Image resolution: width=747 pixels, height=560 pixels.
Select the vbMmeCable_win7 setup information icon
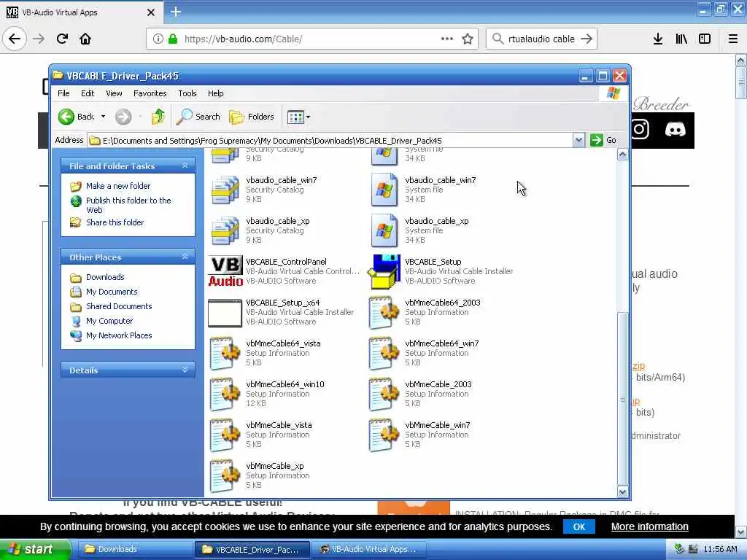384,435
